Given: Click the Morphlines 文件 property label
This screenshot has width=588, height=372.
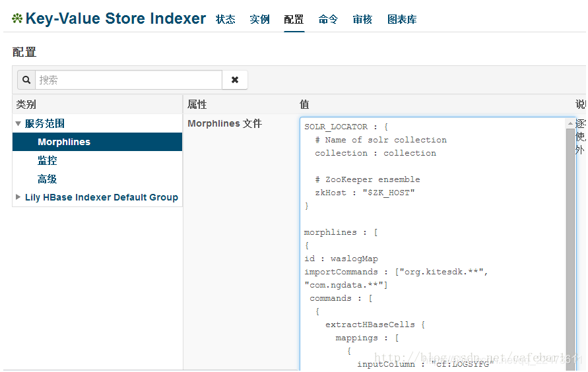Looking at the screenshot, I should (224, 123).
